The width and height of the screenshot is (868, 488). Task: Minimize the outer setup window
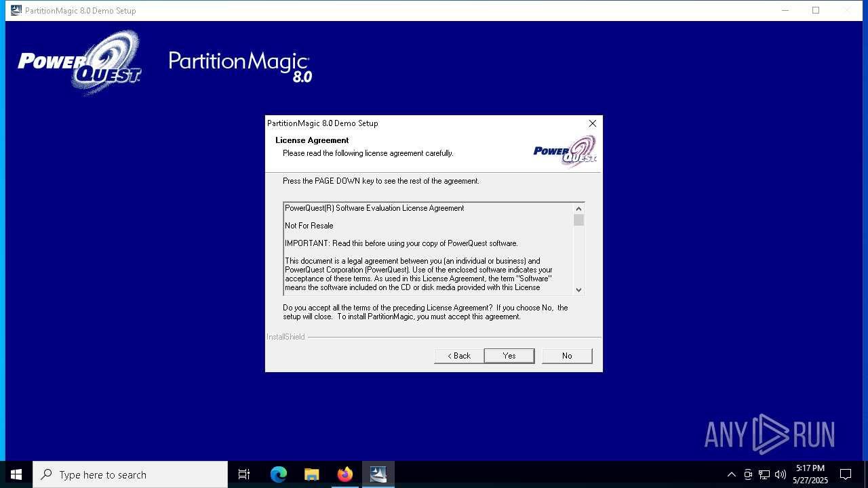785,10
